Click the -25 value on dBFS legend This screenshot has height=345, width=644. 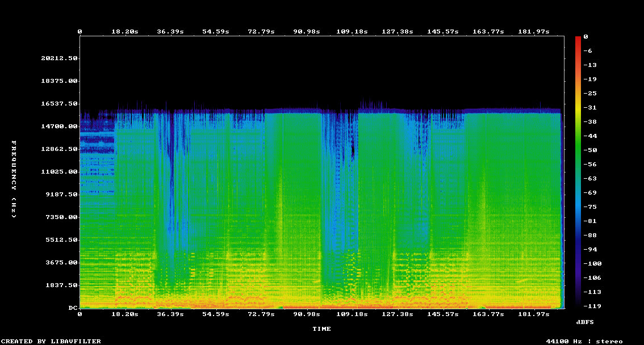point(590,94)
